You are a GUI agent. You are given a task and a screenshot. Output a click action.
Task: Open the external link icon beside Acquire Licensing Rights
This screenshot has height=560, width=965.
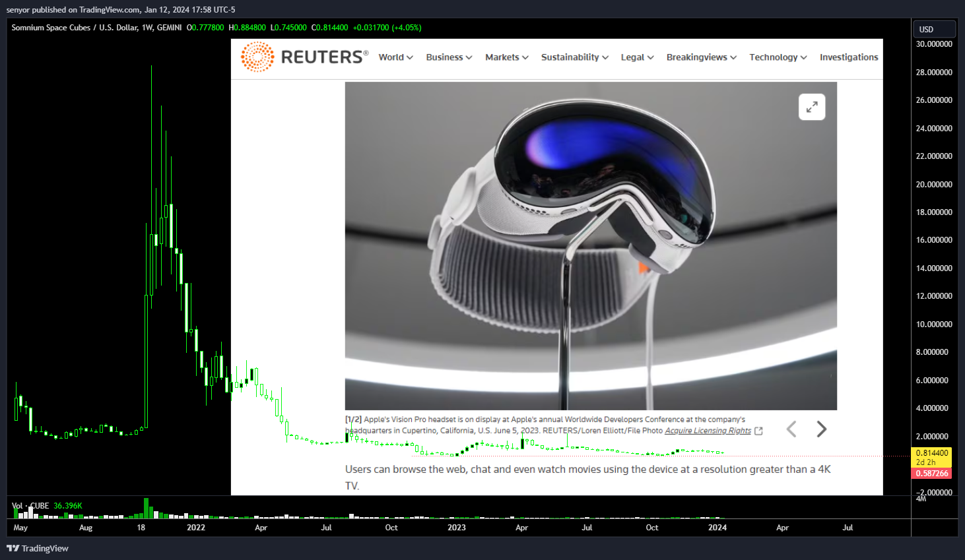pyautogui.click(x=758, y=431)
